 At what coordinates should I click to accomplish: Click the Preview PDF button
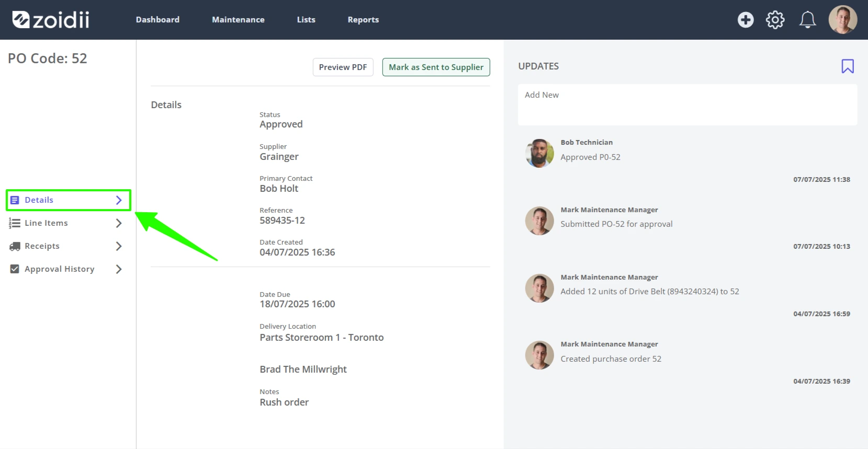[343, 67]
